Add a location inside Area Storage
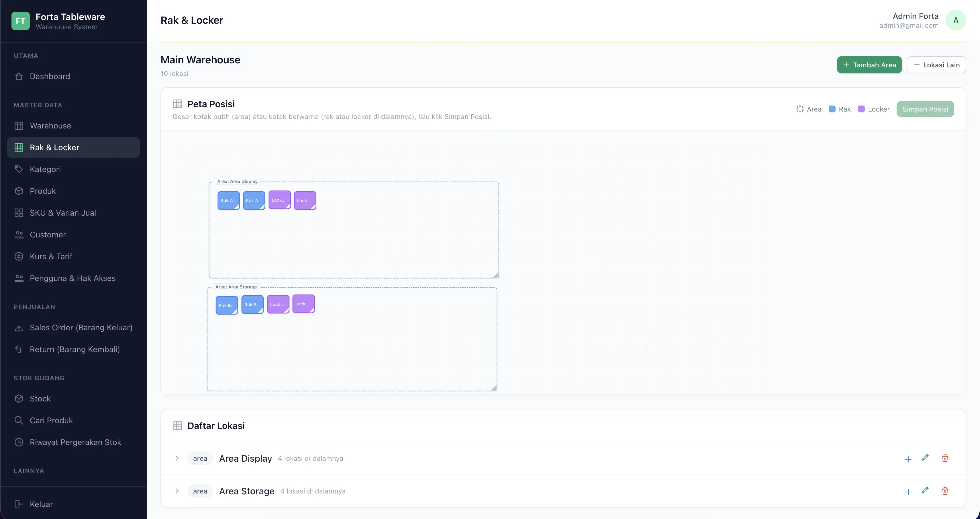 [x=908, y=492]
